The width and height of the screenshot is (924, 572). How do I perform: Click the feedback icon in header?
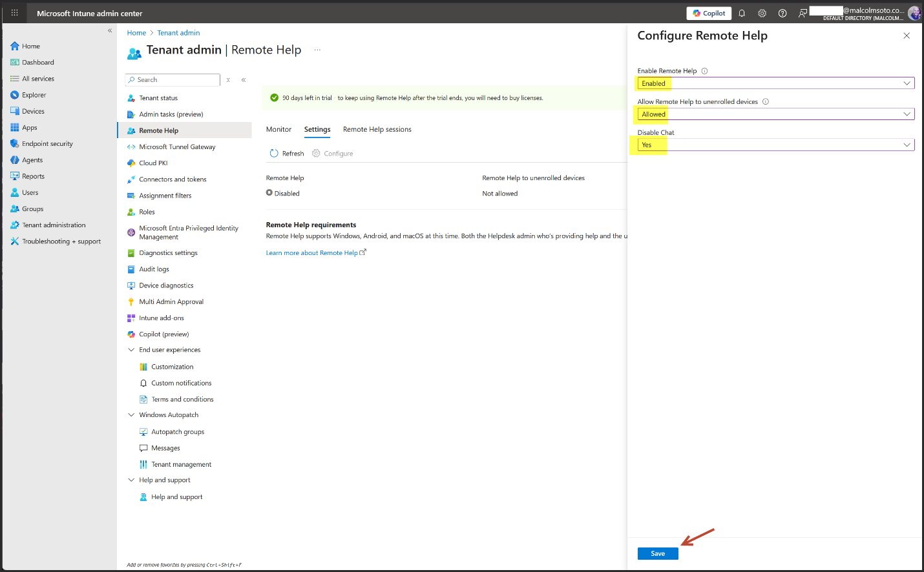[803, 13]
